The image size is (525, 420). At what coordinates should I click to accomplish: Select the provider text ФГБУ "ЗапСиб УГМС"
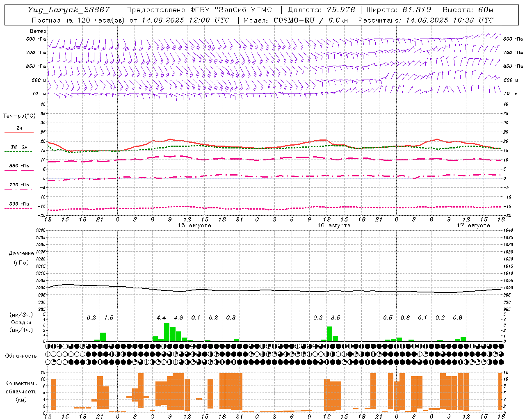[x=233, y=10]
